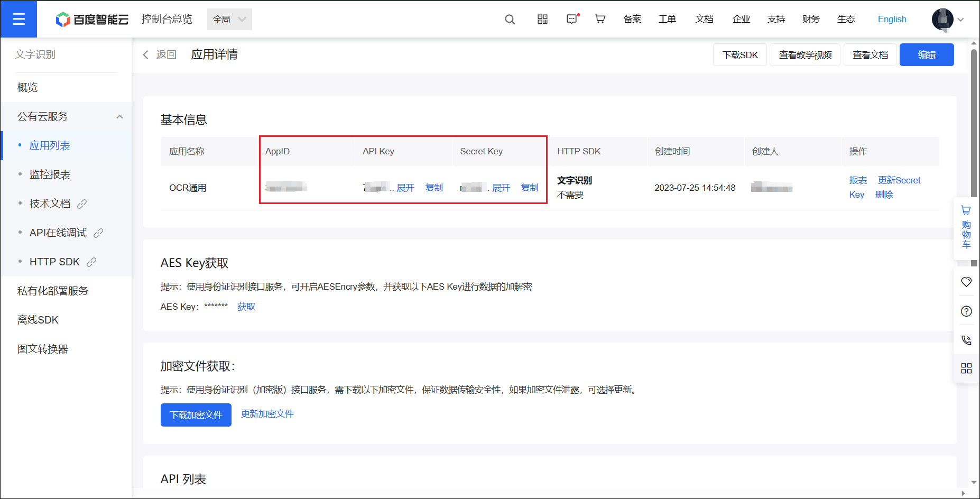Click 下载加密文件 to download the file
Image resolution: width=980 pixels, height=499 pixels.
[196, 414]
